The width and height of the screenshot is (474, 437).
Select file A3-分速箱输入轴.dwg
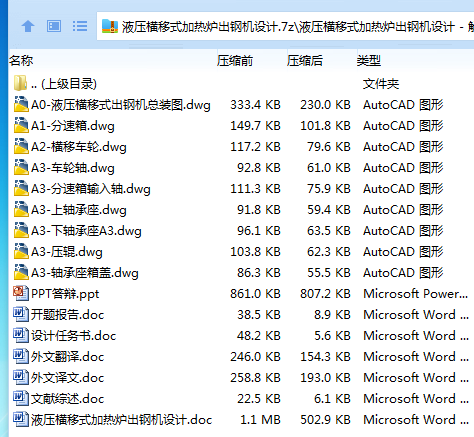[91, 189]
